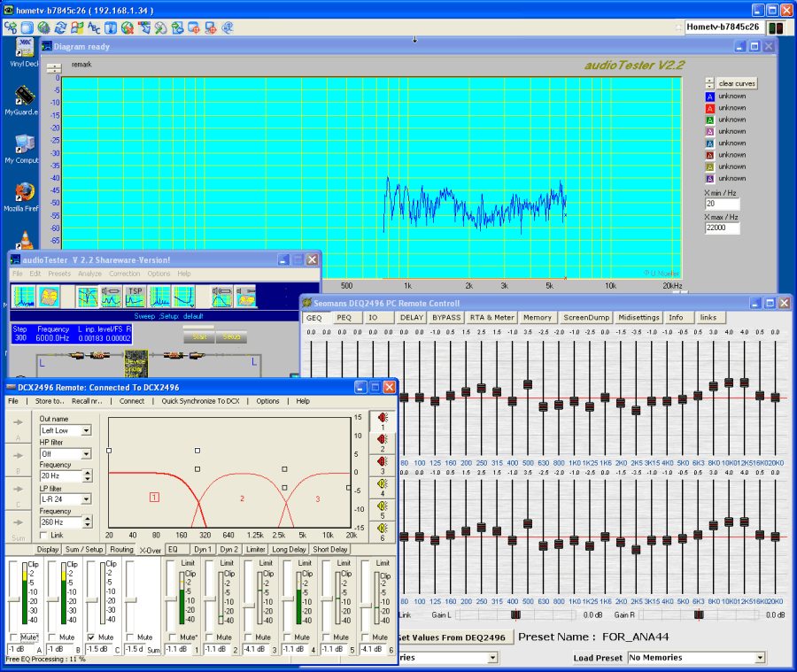Click the Gain R slider handle
This screenshot has width=797, height=672.
699,615
